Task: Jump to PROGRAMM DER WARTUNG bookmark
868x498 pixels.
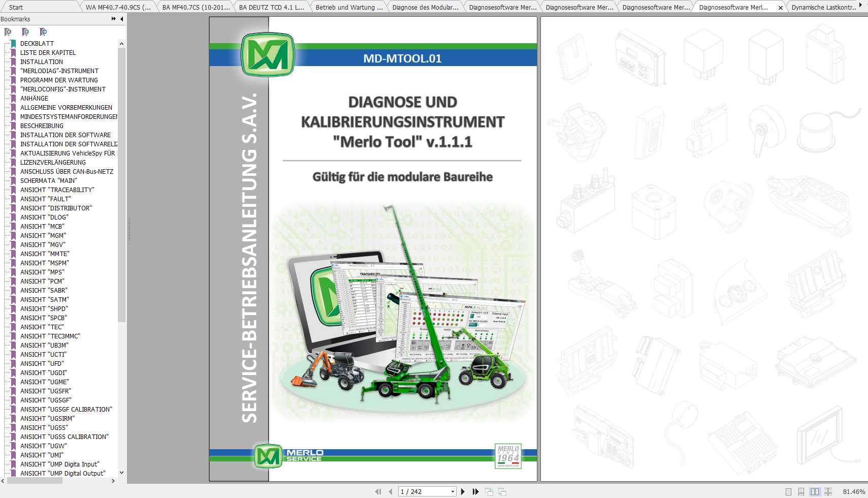Action: pyautogui.click(x=59, y=80)
